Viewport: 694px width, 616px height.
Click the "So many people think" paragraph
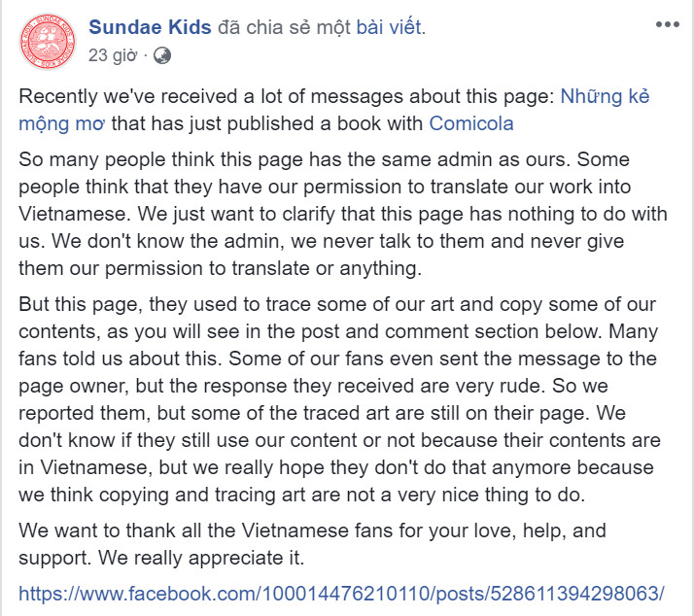(343, 214)
